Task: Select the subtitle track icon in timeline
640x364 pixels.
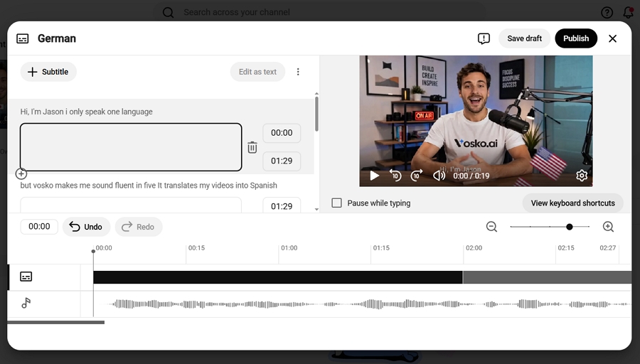Action: click(x=26, y=277)
